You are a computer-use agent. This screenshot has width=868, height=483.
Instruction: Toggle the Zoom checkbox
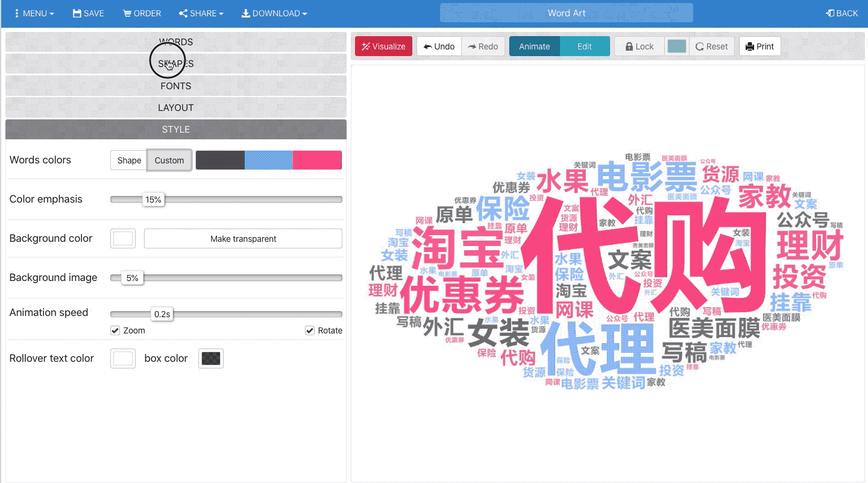115,330
